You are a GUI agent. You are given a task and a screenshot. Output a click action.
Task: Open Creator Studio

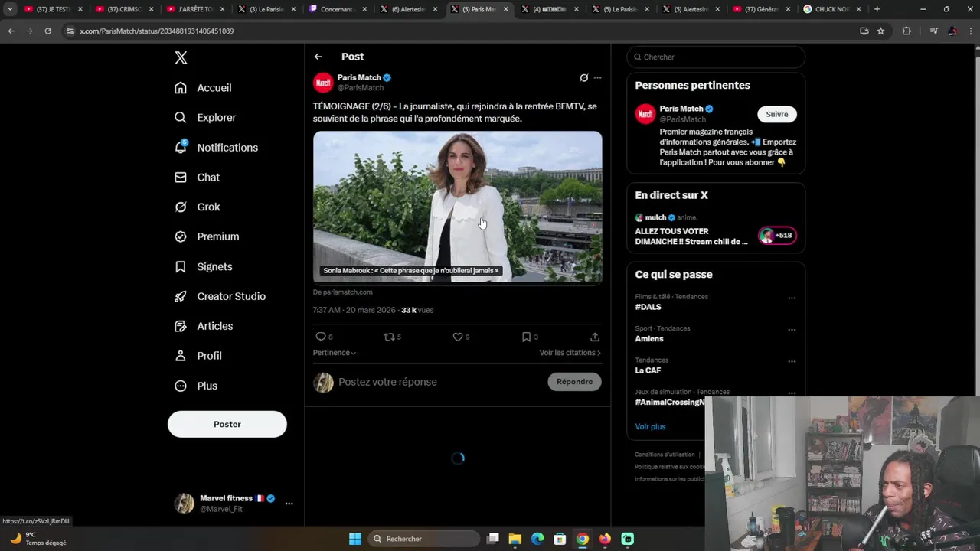220,297
